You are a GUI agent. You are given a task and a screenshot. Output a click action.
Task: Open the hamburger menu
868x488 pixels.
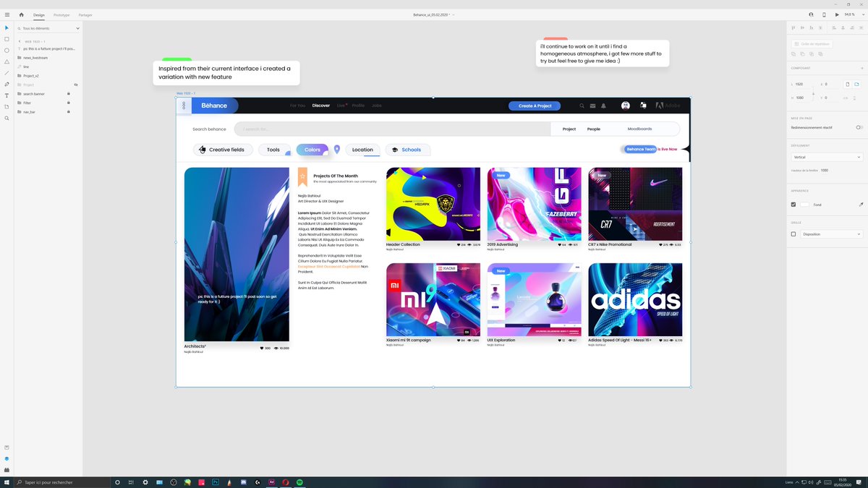pos(7,14)
